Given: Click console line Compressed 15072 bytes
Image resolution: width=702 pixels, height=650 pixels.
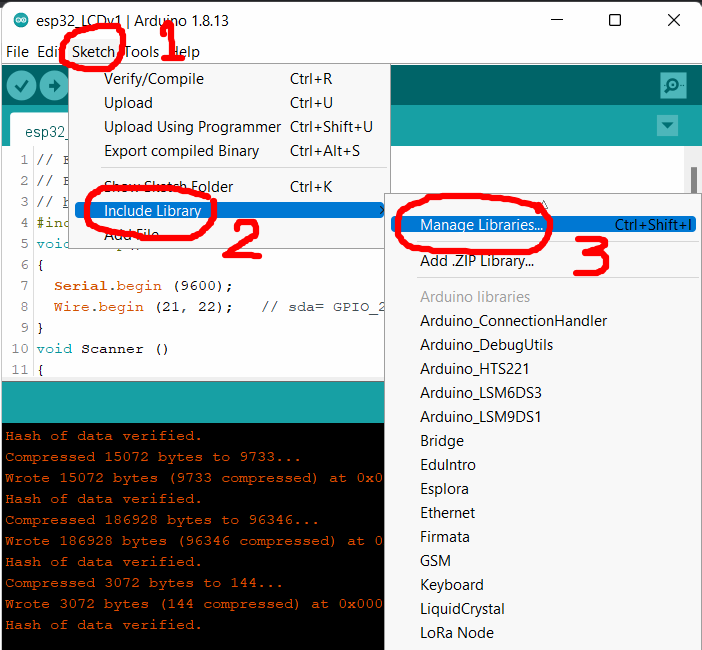Looking at the screenshot, I should click(x=153, y=457).
